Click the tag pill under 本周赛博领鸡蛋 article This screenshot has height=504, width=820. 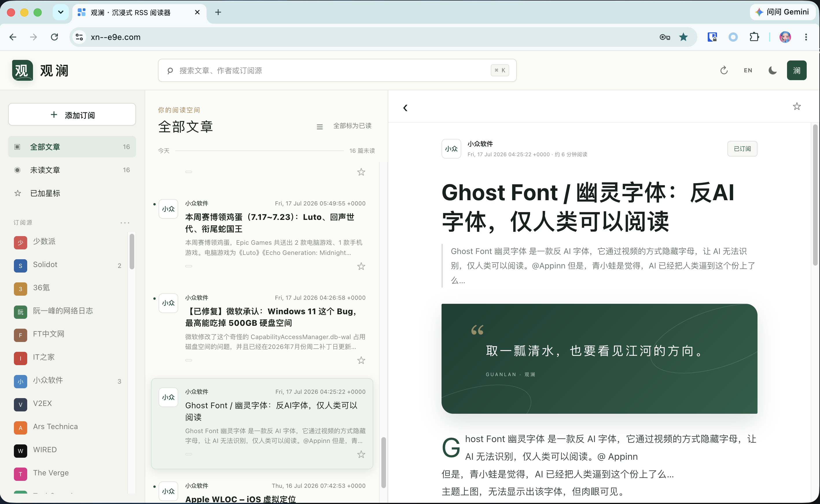pyautogui.click(x=189, y=266)
